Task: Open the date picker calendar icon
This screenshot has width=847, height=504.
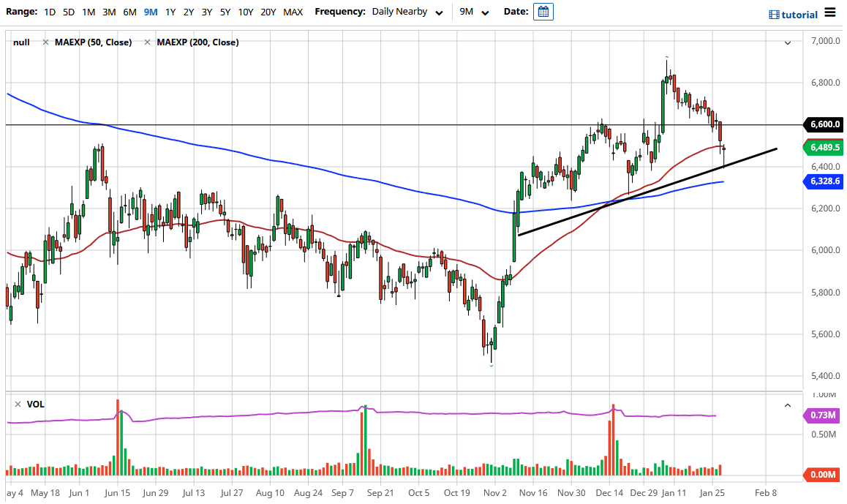Action: coord(543,12)
